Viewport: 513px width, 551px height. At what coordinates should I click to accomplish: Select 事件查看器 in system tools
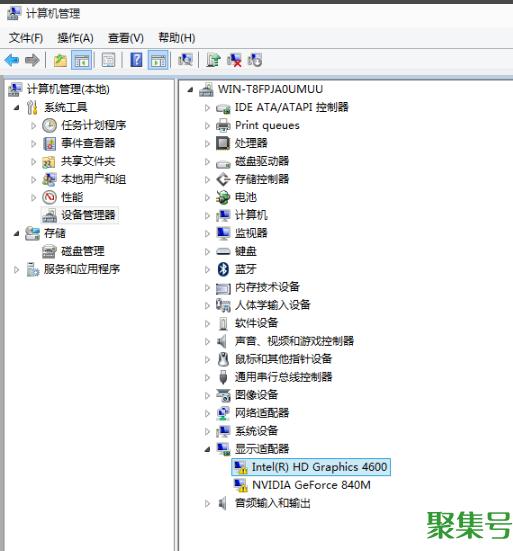pyautogui.click(x=88, y=143)
